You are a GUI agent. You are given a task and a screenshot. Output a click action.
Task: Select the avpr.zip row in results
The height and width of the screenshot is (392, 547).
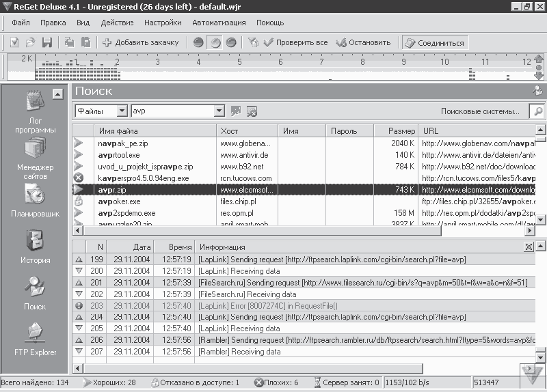304,190
